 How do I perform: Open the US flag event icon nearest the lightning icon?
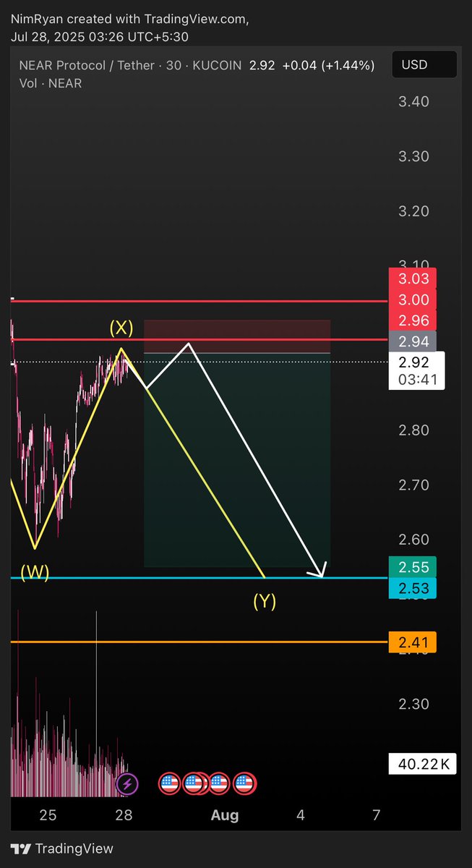[169, 783]
